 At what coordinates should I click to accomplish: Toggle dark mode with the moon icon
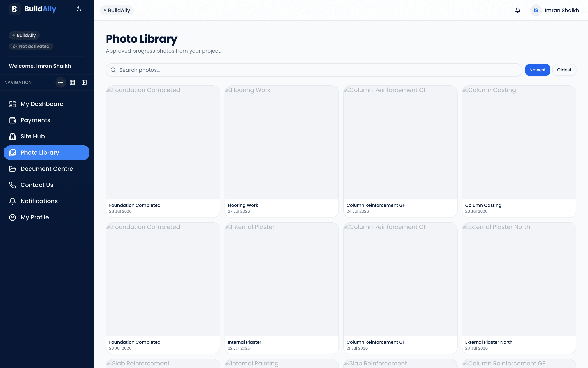pyautogui.click(x=79, y=9)
